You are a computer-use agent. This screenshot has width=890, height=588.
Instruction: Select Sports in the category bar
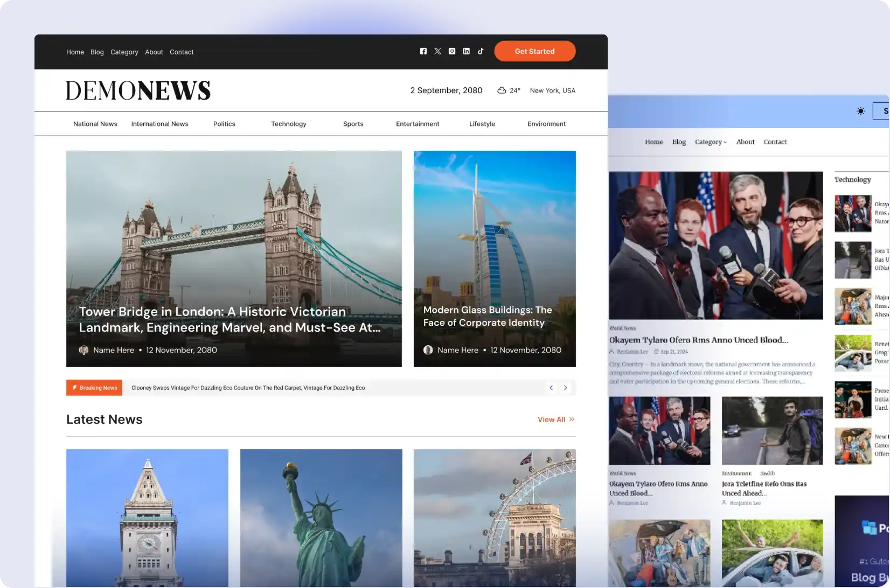[x=353, y=124]
